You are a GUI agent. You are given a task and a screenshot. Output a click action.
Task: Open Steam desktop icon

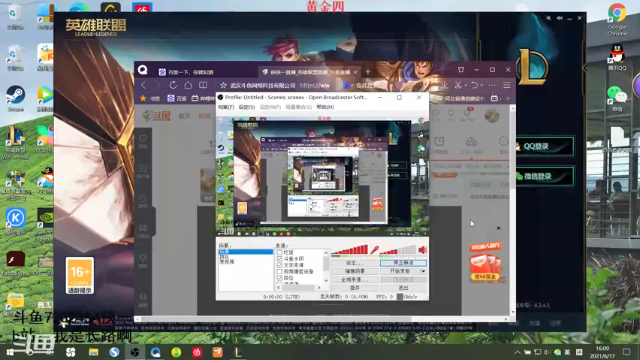tap(16, 98)
